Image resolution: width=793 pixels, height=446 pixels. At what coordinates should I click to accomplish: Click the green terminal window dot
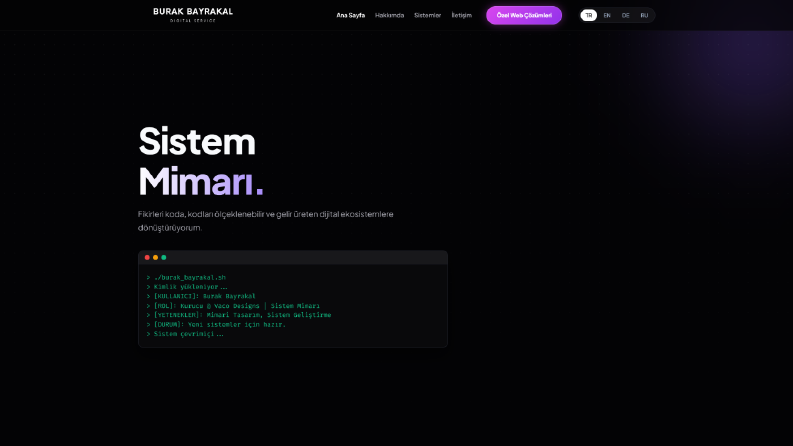(163, 257)
